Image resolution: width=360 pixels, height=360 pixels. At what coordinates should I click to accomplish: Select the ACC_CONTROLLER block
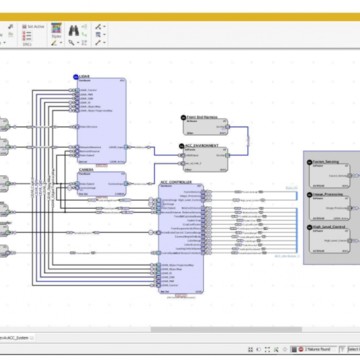(x=181, y=238)
